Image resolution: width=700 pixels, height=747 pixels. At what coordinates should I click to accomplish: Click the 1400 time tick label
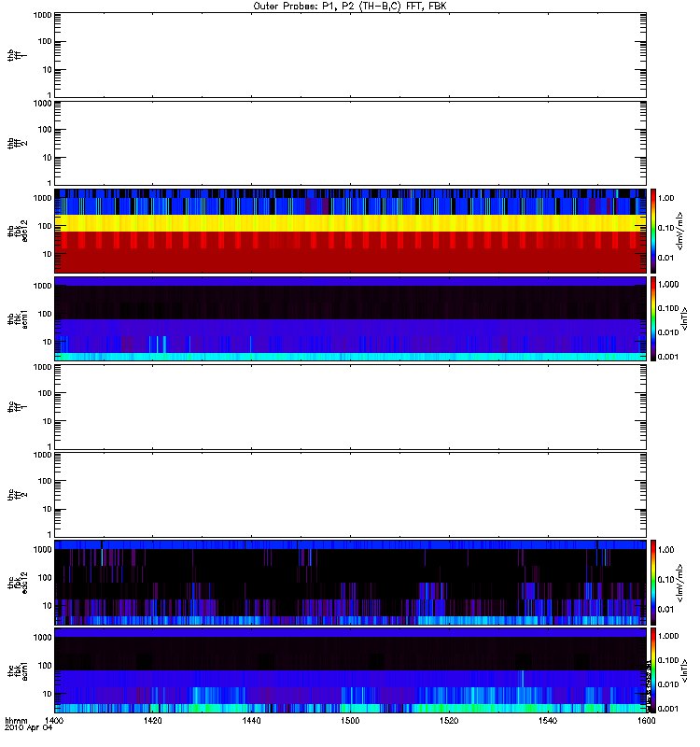tap(54, 720)
